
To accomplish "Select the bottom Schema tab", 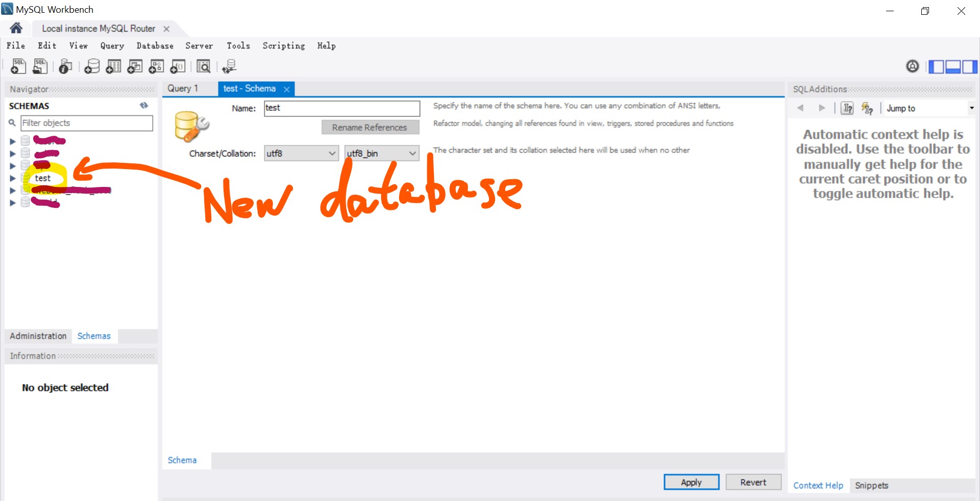I will click(x=182, y=460).
